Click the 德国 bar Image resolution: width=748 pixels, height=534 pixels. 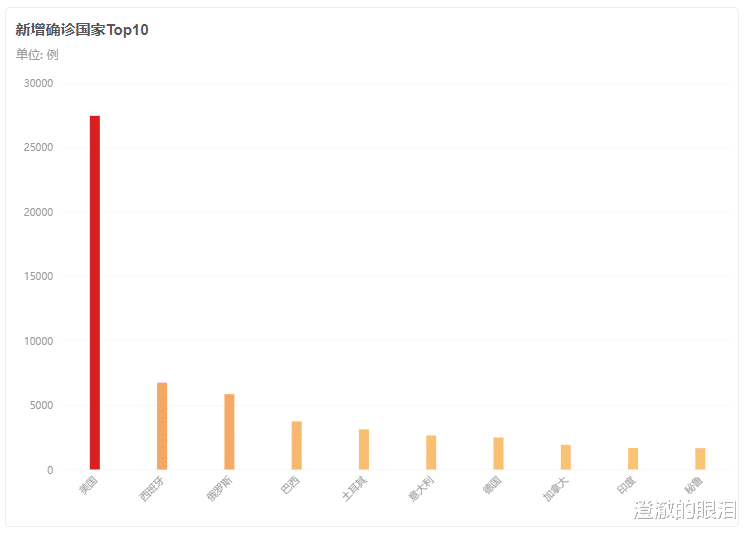tap(498, 453)
